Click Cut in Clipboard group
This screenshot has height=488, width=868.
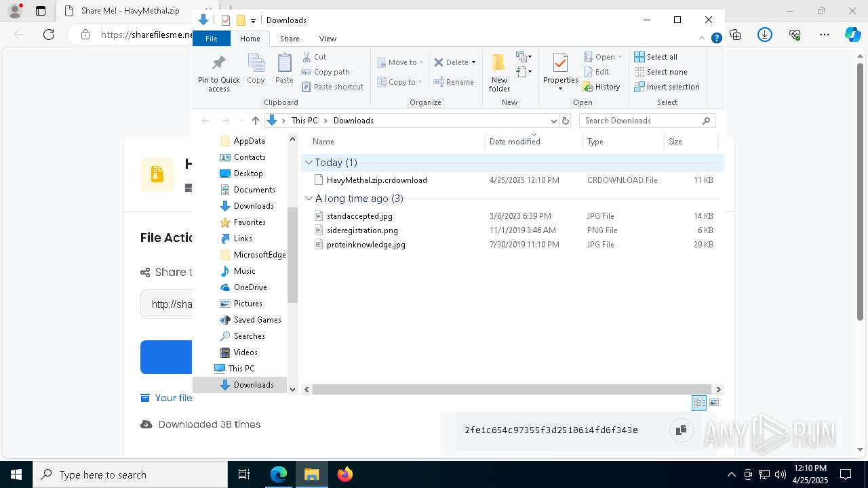tap(315, 57)
